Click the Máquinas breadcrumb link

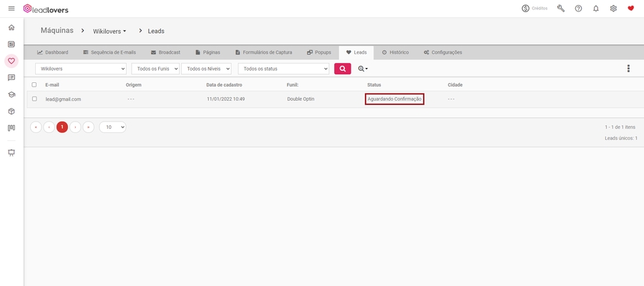(x=57, y=31)
